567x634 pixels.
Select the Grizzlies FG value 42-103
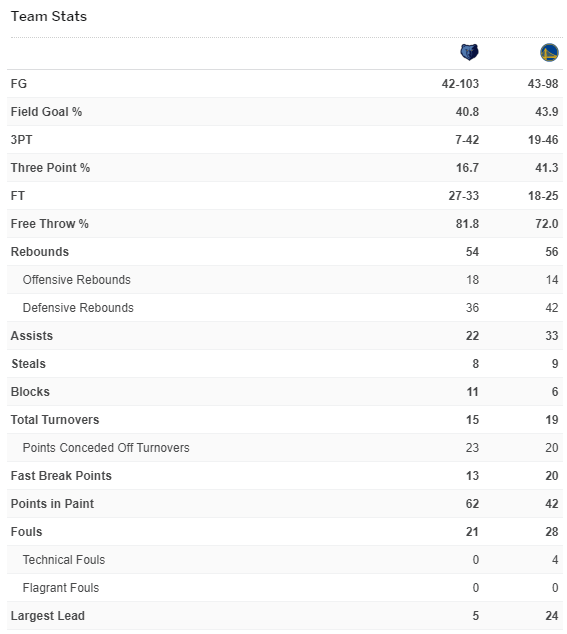pos(460,84)
